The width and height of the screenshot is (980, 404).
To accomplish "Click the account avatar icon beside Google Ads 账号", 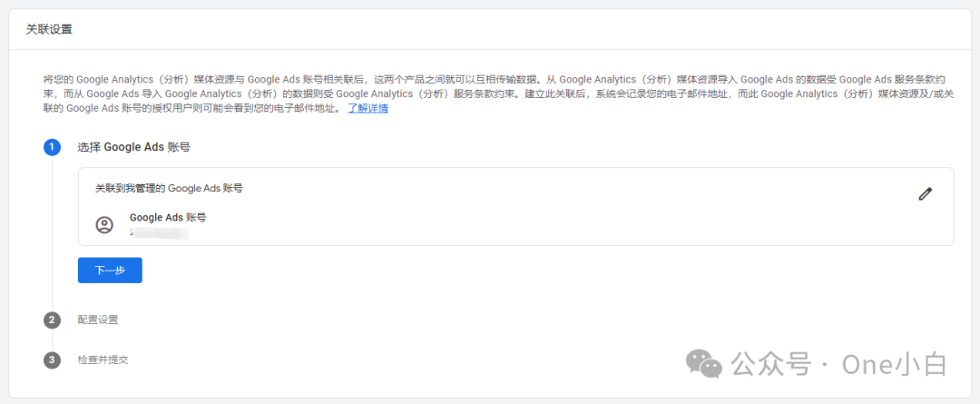I will (x=104, y=225).
